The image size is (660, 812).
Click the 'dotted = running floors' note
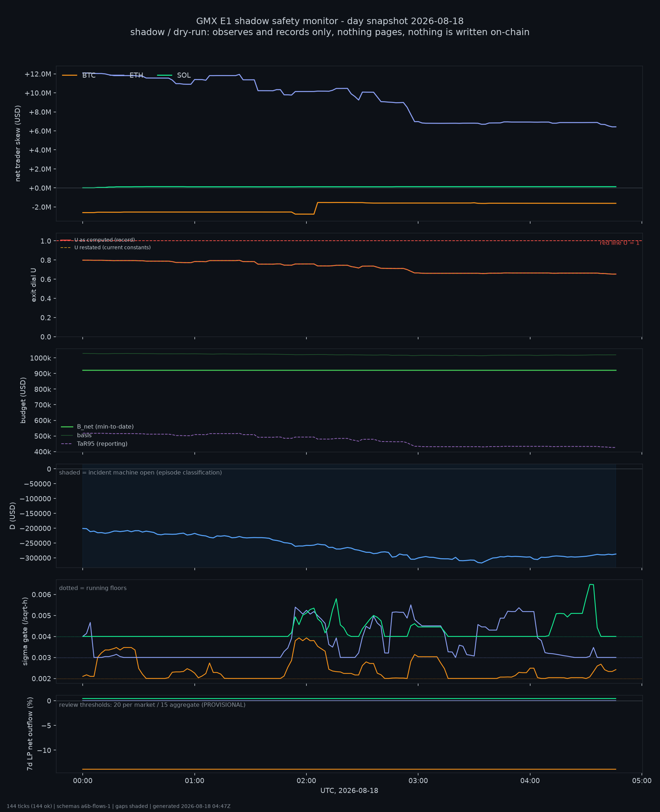click(x=93, y=588)
